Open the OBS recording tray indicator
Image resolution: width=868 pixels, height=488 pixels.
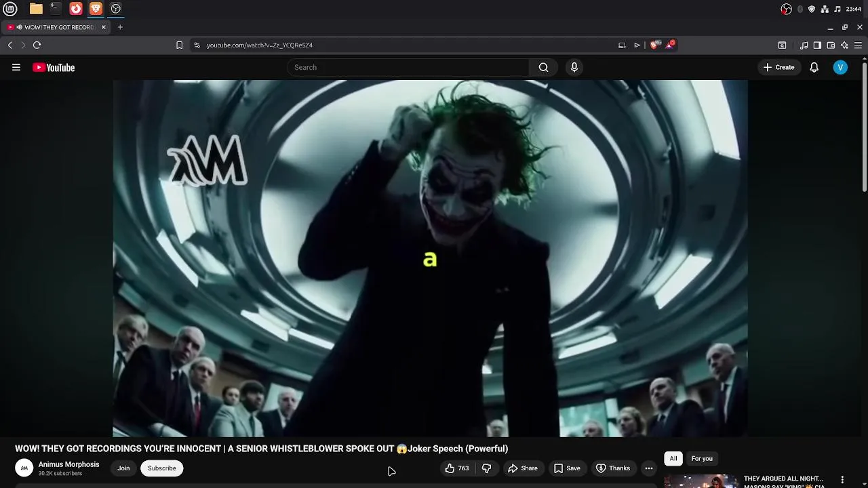pos(786,9)
